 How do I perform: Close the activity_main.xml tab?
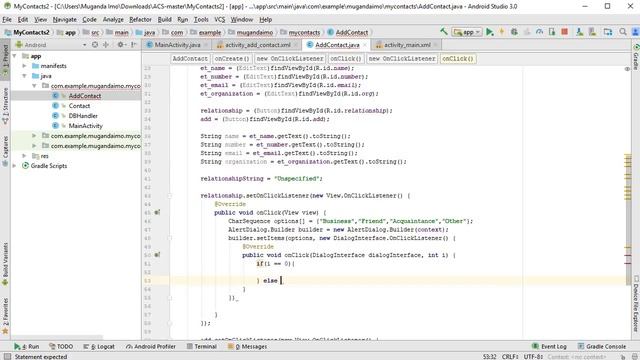click(436, 45)
